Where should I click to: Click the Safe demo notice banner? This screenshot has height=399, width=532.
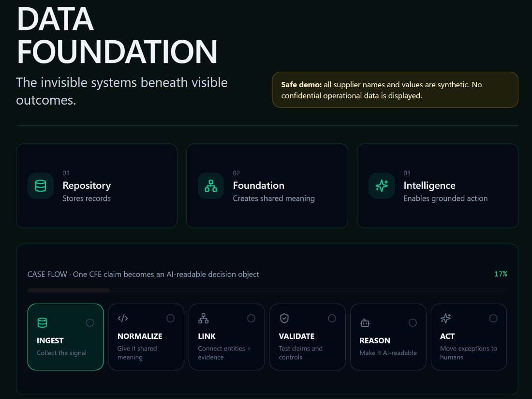tap(395, 90)
